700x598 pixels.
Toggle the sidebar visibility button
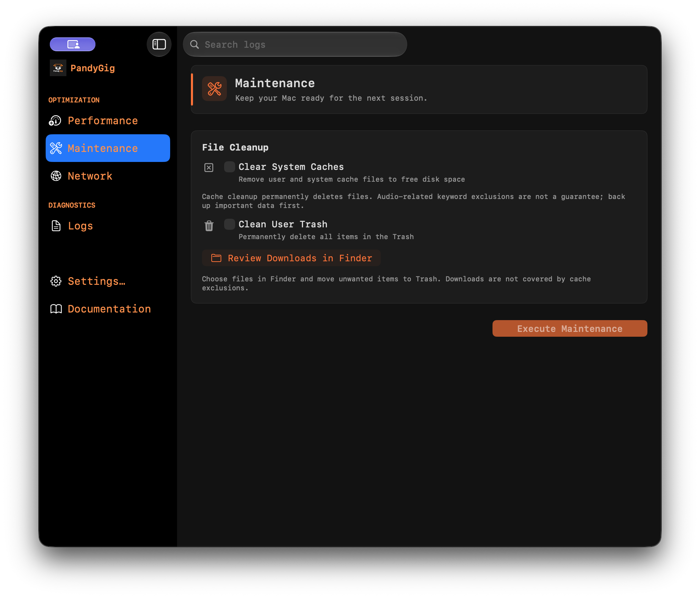159,44
